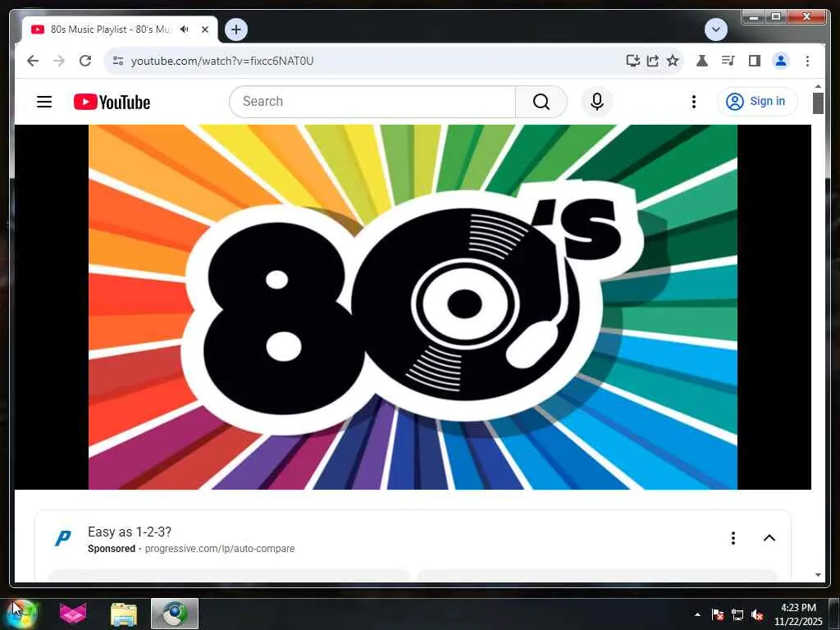Open File Explorer from the taskbar

[124, 614]
